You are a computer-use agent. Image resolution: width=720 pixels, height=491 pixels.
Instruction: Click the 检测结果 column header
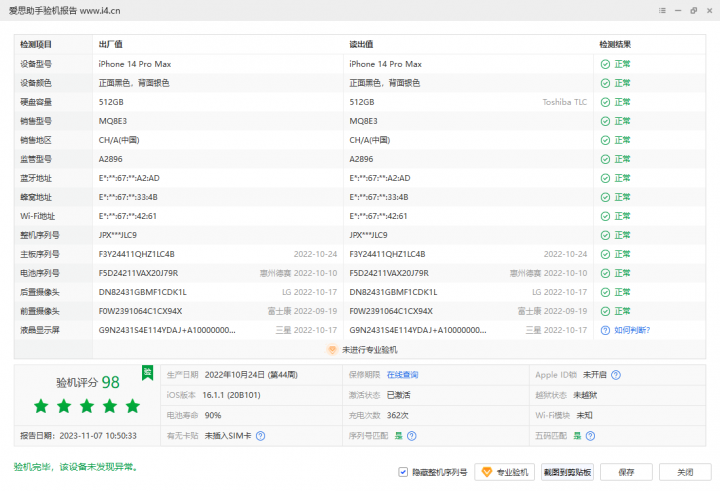click(x=615, y=45)
